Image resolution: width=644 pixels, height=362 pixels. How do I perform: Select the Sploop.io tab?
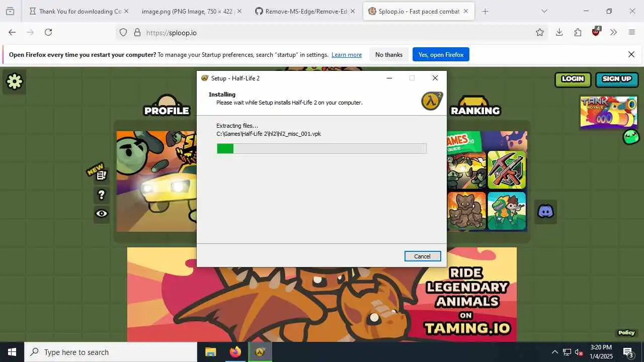(x=418, y=11)
